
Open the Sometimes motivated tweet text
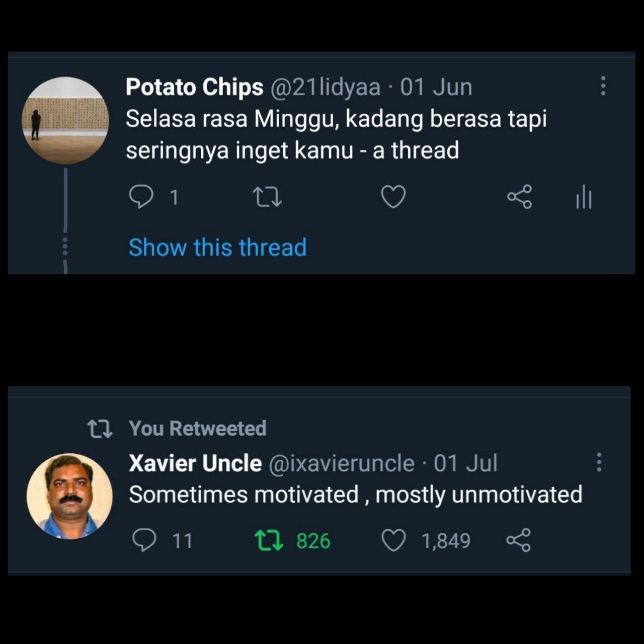click(356, 495)
